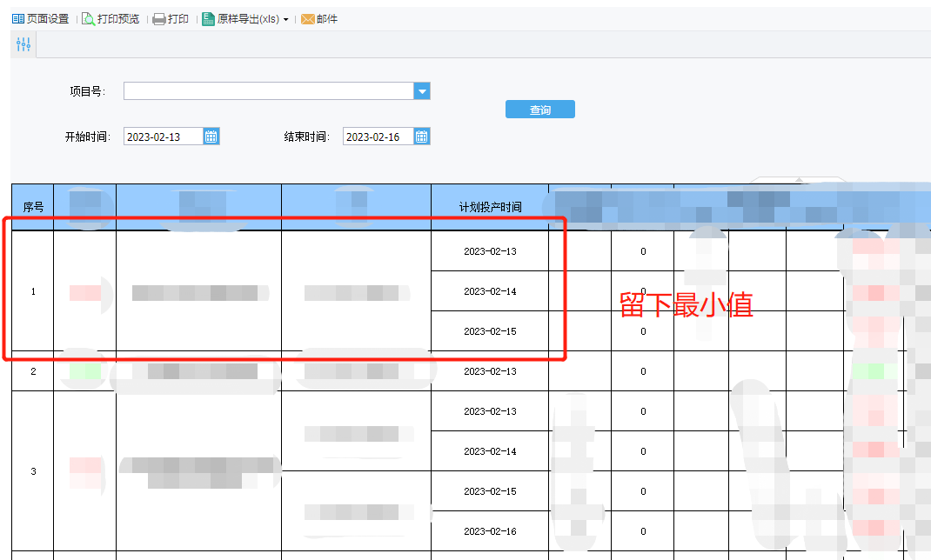The image size is (931, 560).
Task: Click the 0 value in row 2
Action: 643,371
